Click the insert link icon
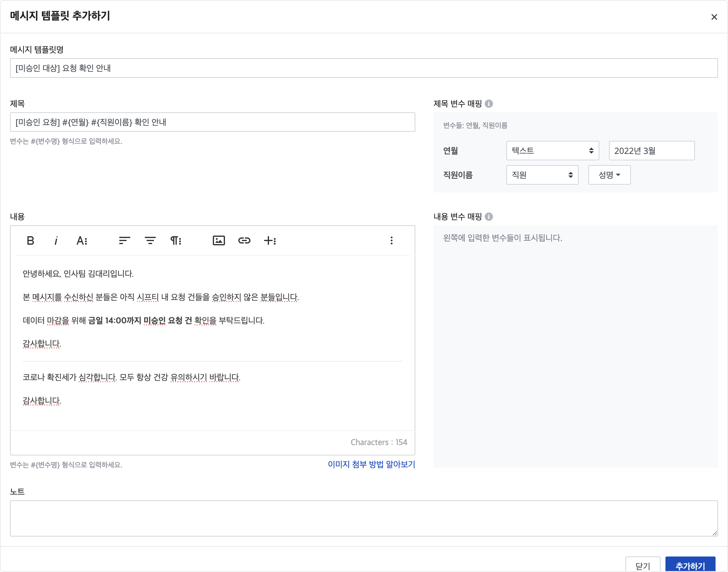This screenshot has width=728, height=572. pyautogui.click(x=244, y=240)
